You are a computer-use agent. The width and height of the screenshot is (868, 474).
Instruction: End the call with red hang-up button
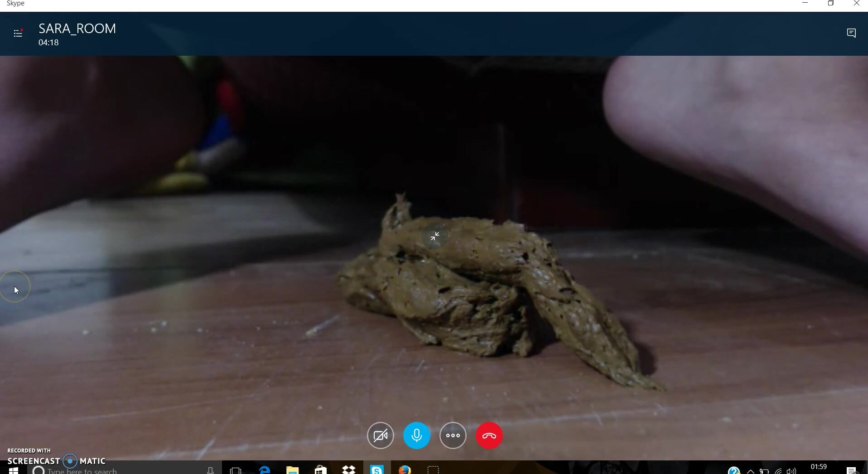(489, 435)
